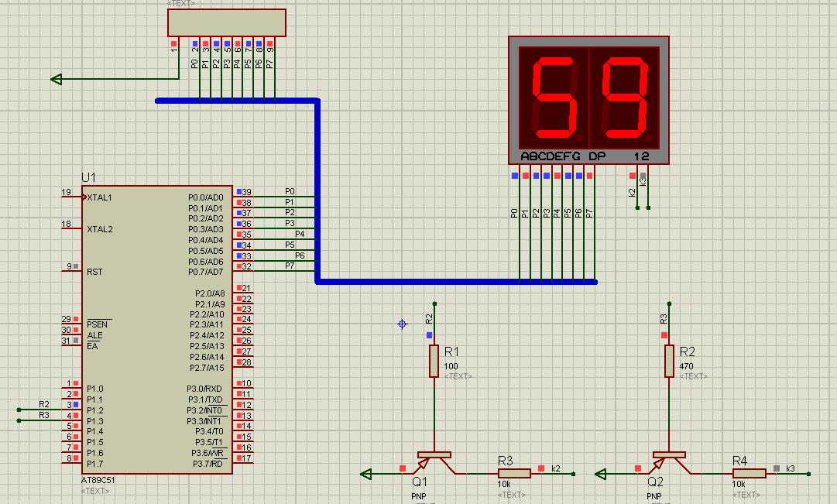Click the 470 value under R2

[687, 366]
